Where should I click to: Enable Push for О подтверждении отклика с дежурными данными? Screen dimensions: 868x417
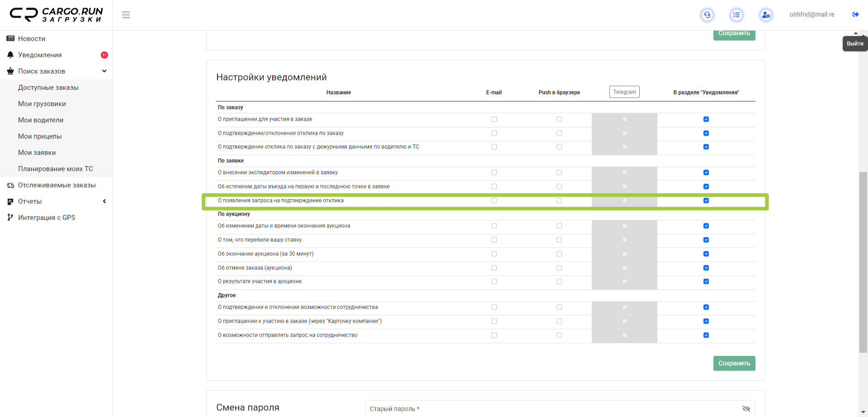pyautogui.click(x=559, y=147)
